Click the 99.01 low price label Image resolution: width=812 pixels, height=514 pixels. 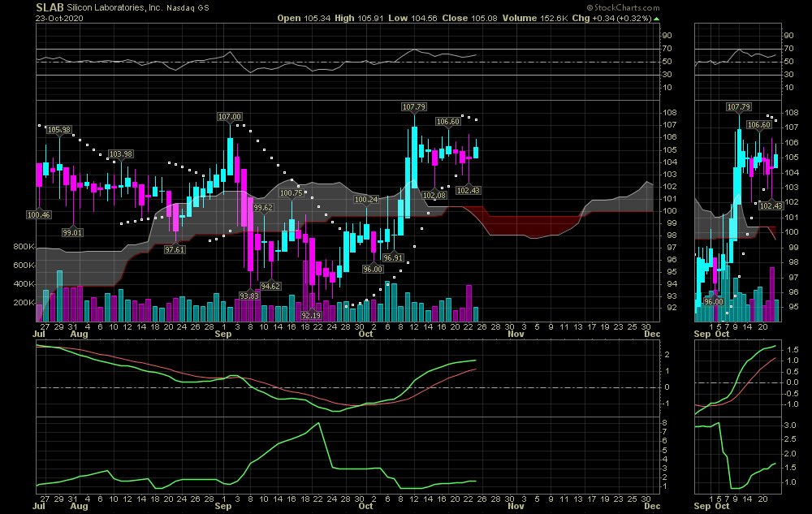coord(72,232)
